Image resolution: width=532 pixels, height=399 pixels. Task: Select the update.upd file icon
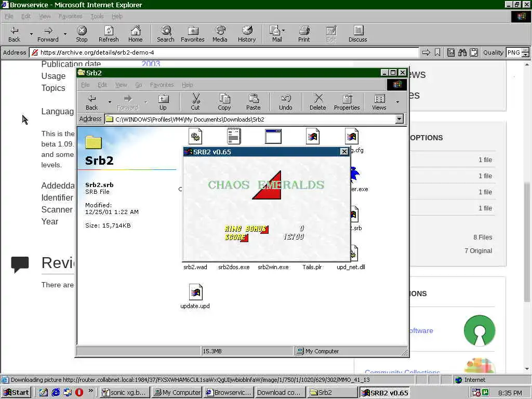195,292
